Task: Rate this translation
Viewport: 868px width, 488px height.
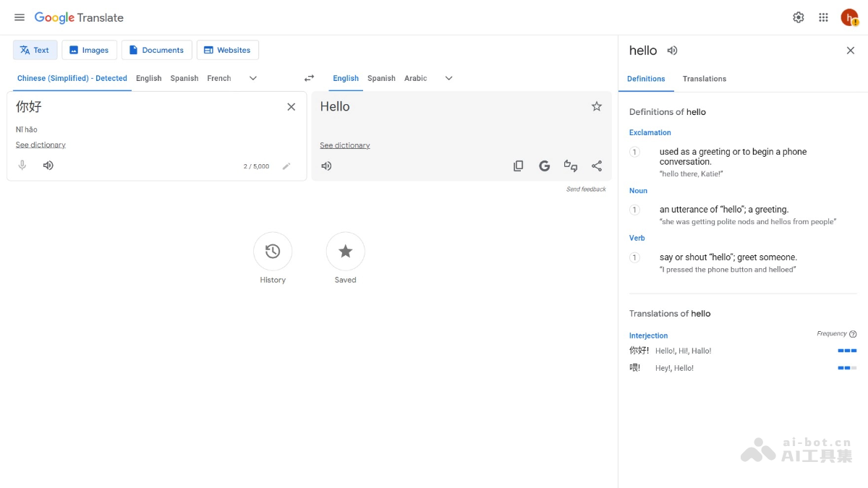Action: click(x=571, y=166)
